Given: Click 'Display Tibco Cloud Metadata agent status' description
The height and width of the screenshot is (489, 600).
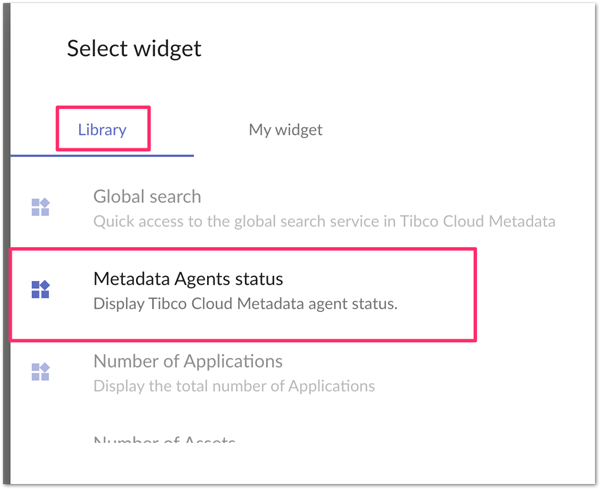Looking at the screenshot, I should point(245,303).
